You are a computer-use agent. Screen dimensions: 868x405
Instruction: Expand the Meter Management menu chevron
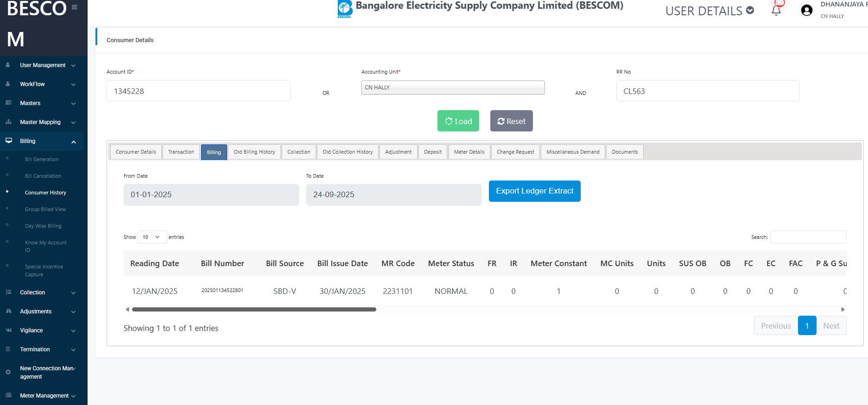pos(73,396)
